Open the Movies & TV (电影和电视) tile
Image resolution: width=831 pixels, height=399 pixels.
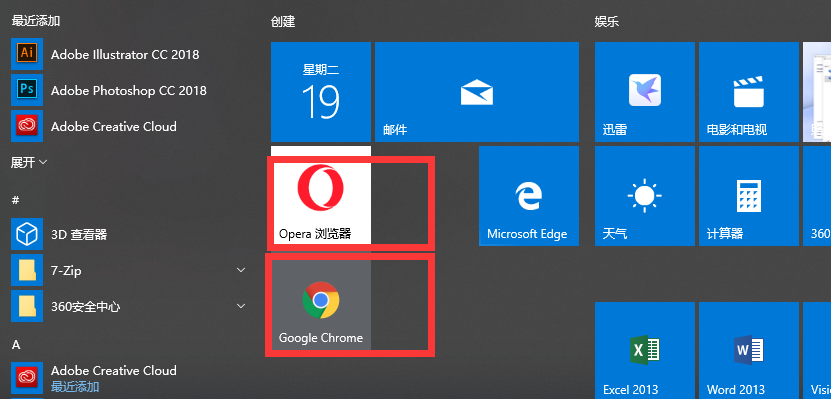pyautogui.click(x=748, y=92)
